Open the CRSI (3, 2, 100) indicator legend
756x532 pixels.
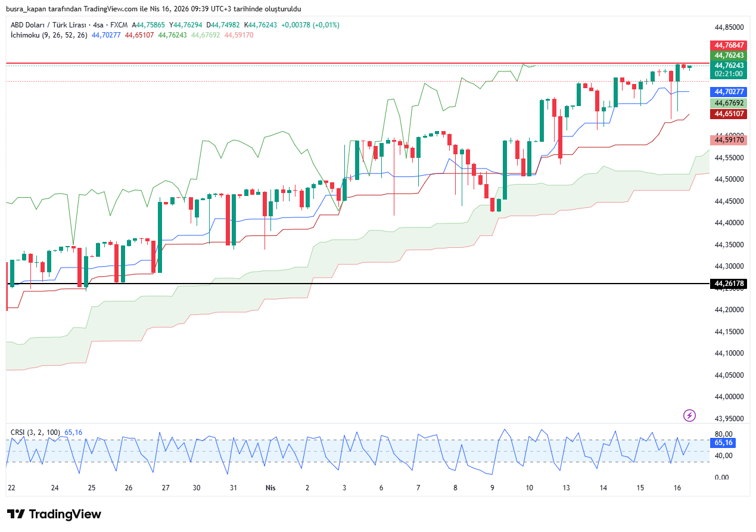tap(36, 432)
